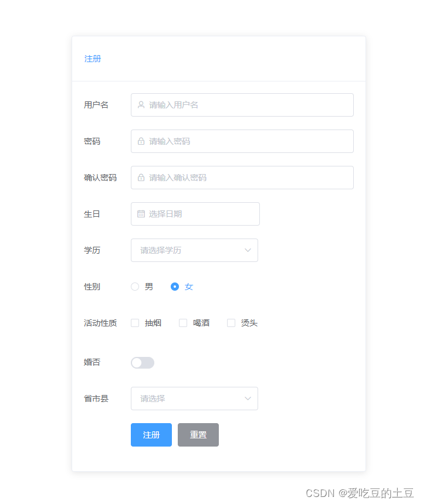Focus the 请输入确认密码 input field

(x=242, y=178)
